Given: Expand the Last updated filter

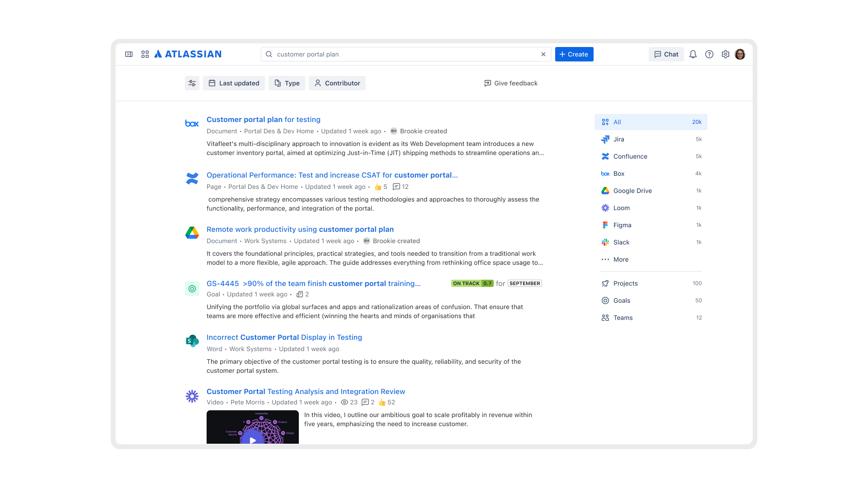Looking at the screenshot, I should 234,83.
